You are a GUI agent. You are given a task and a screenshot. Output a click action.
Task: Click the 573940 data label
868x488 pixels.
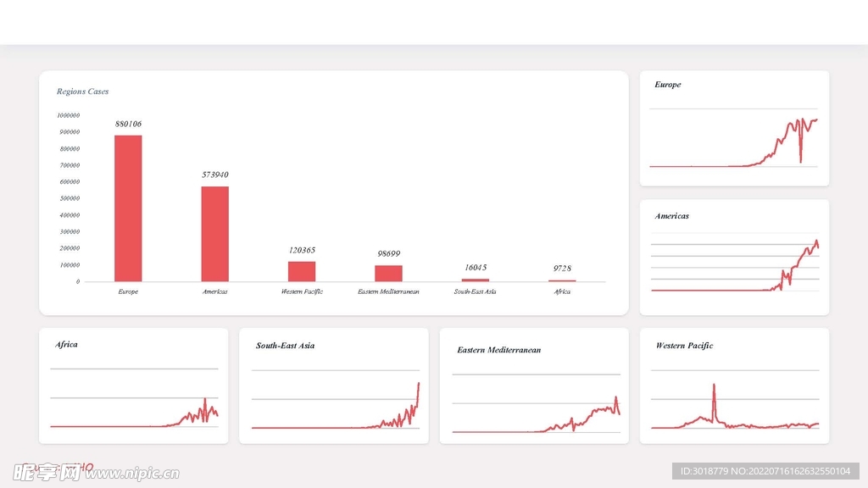(x=214, y=175)
